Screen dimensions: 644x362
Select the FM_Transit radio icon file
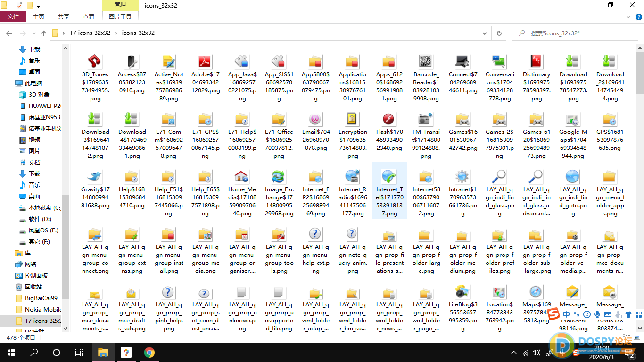point(426,136)
